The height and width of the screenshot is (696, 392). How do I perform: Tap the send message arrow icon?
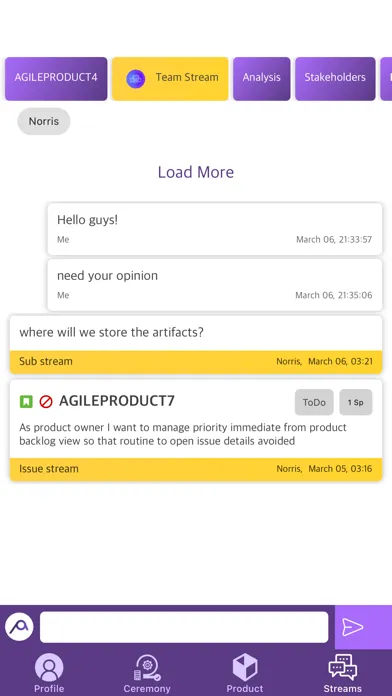353,627
